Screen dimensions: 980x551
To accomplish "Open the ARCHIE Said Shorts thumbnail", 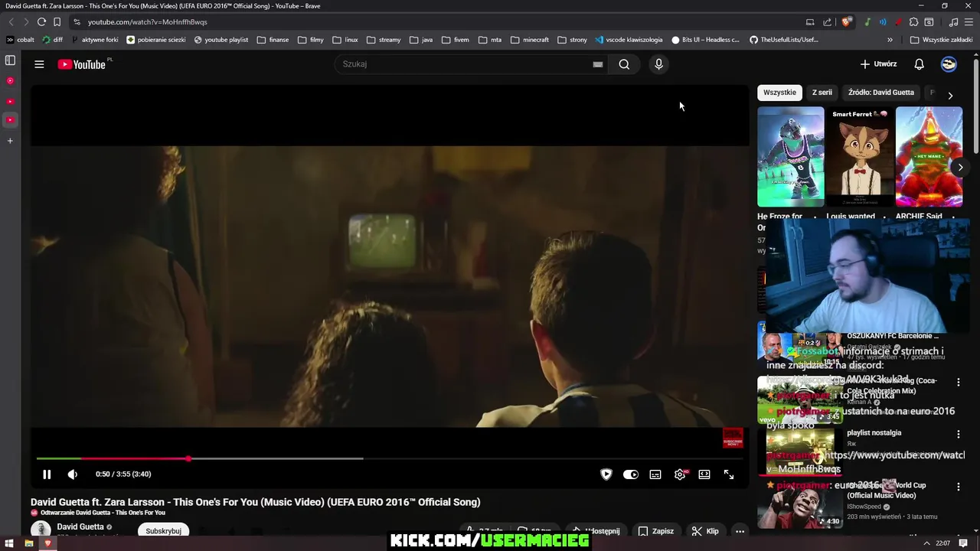I will (929, 157).
